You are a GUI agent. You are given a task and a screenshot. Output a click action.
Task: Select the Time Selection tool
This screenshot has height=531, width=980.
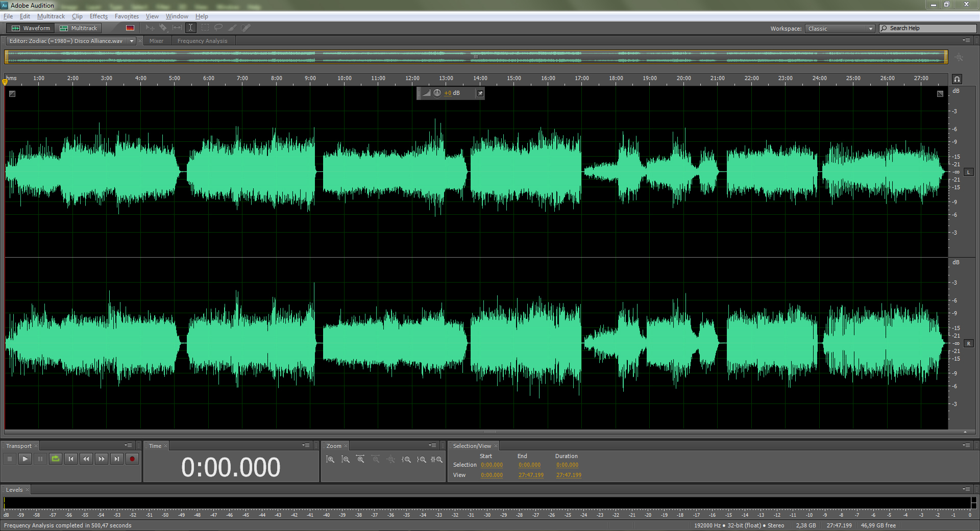point(191,28)
